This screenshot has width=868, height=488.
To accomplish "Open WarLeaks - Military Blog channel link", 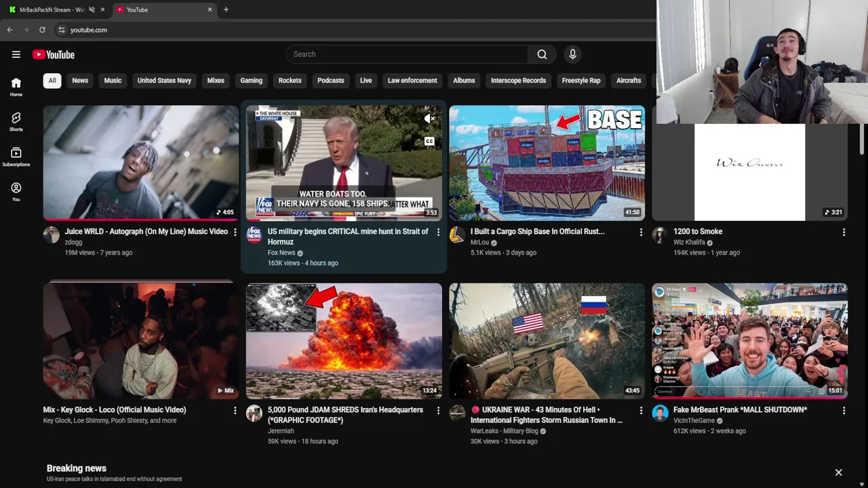I will [x=505, y=431].
